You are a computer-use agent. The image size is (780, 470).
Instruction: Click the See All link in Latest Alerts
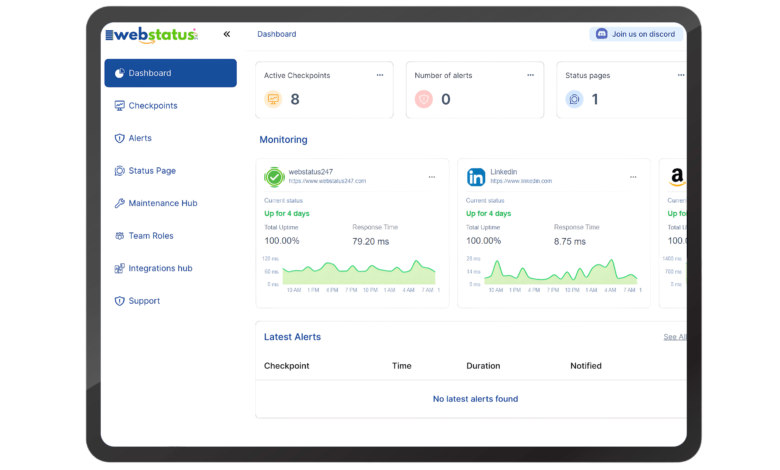pos(675,337)
